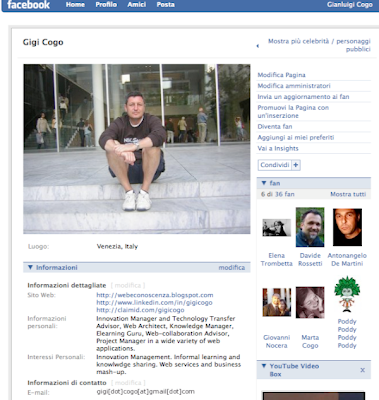Click the Giovanni Nocera name link
379x400 pixels.
(276, 341)
